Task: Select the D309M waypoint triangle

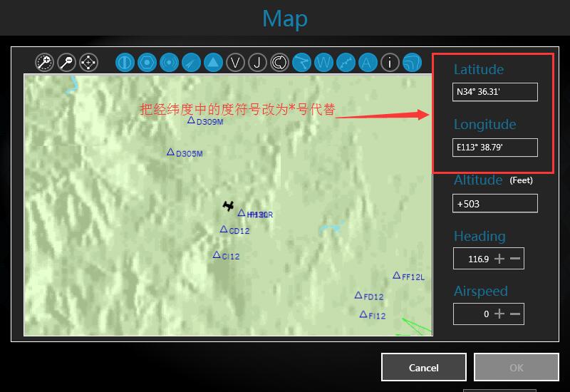Action: click(191, 120)
